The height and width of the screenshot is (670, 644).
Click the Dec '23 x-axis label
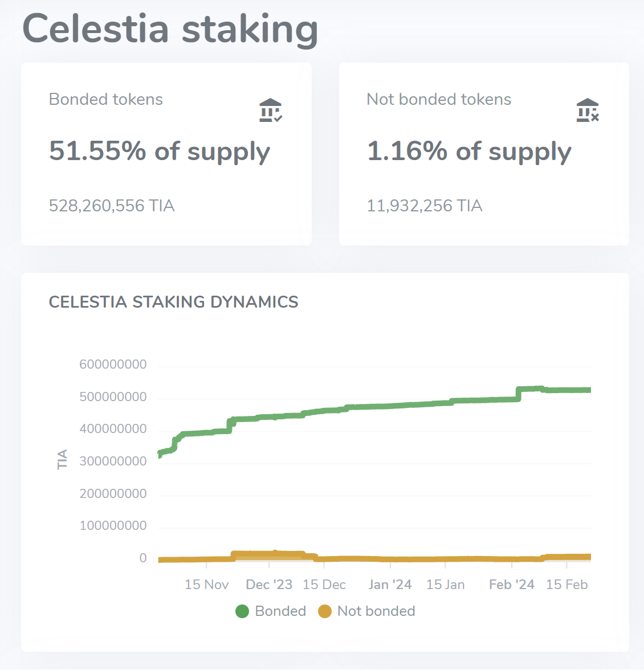(269, 585)
